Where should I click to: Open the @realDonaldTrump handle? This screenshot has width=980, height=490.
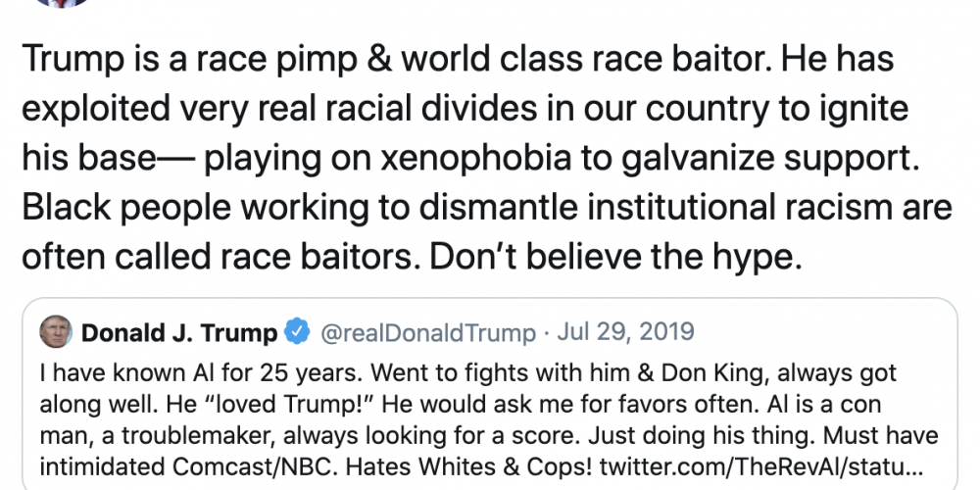tap(430, 333)
